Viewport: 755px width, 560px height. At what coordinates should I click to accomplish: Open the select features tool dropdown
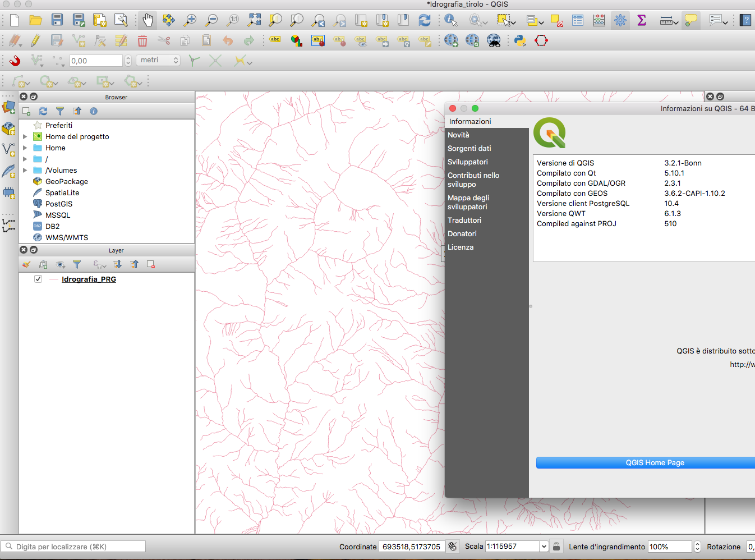513,22
